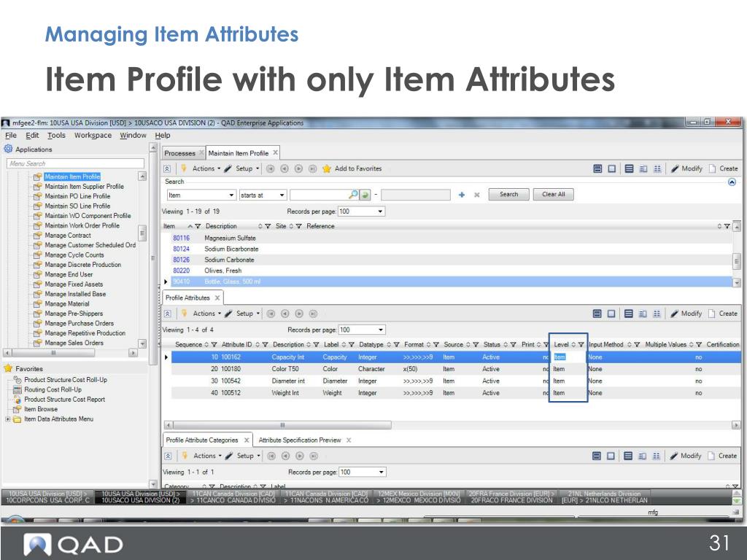747x560 pixels.
Task: Open the Tools menu
Action: point(56,135)
